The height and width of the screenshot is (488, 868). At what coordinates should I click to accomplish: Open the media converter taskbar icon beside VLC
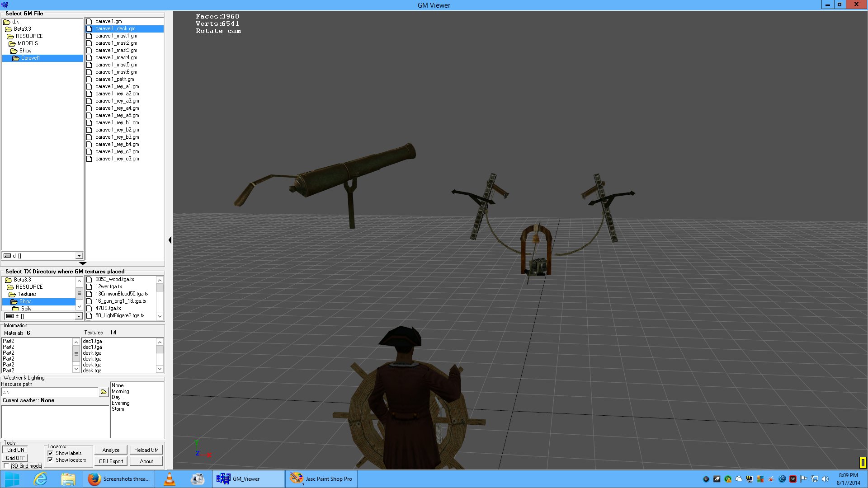tap(198, 479)
